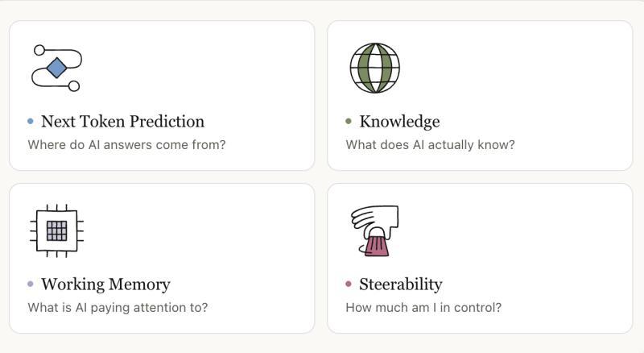
Task: Click the green globe icon
Action: (374, 68)
